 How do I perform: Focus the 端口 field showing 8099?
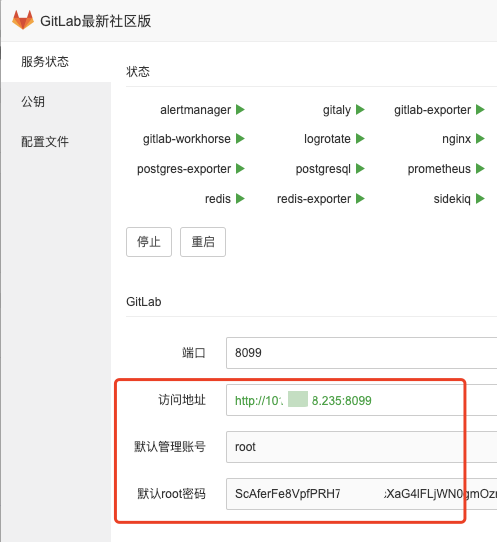pos(362,353)
